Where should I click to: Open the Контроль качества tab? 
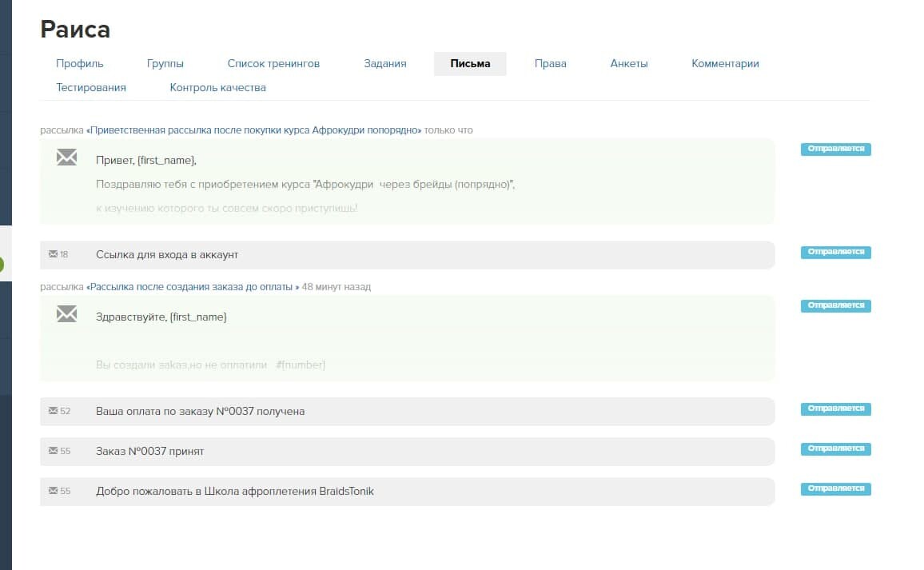tap(217, 88)
